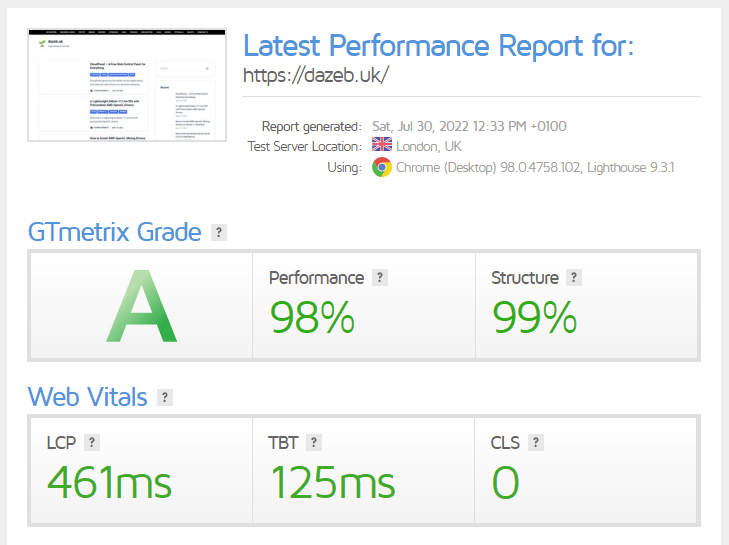Click the UK flag icon

tap(382, 145)
